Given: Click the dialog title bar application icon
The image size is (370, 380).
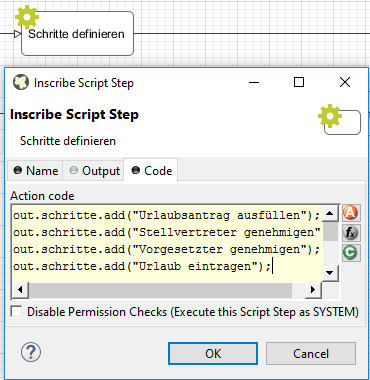Looking at the screenshot, I should tap(21, 82).
